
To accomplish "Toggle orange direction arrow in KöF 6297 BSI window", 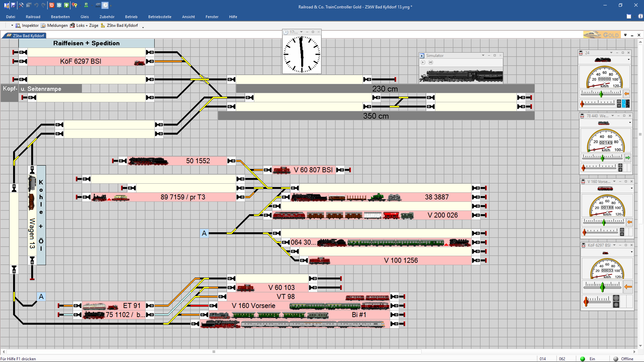I will coord(628,287).
